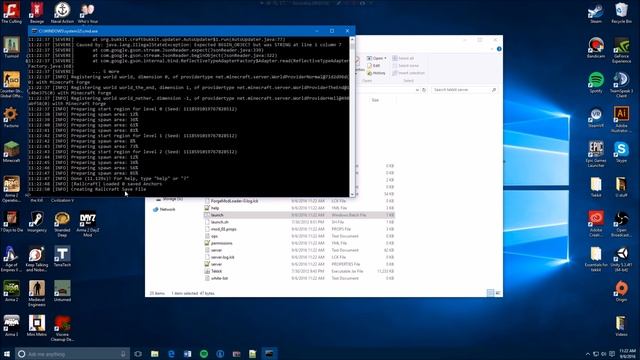The width and height of the screenshot is (640, 360).
Task: Open the Windows Start menu
Action: tap(7, 354)
